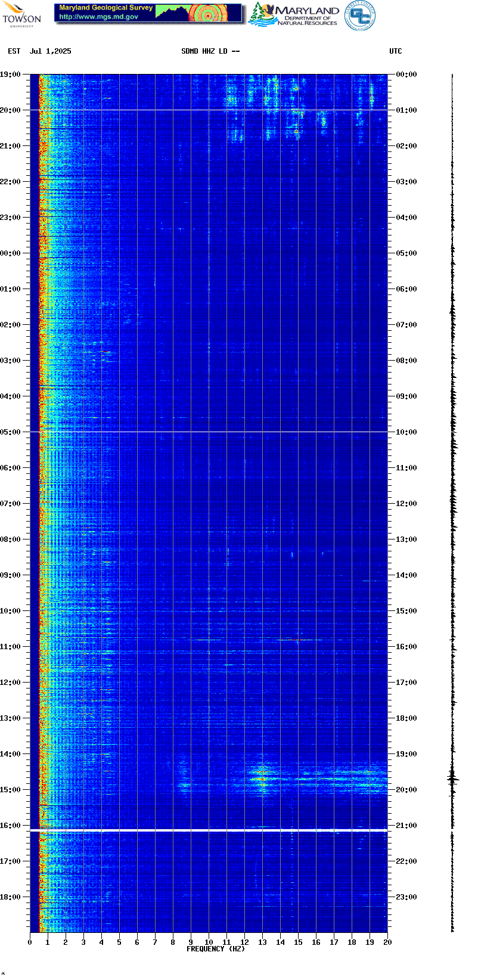The width and height of the screenshot is (478, 980).
Task: Click the EST timezone label
Action: [14, 51]
